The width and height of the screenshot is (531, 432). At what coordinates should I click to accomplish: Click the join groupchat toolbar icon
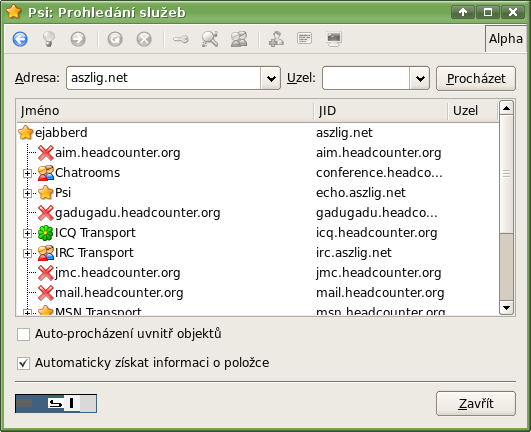coord(239,39)
